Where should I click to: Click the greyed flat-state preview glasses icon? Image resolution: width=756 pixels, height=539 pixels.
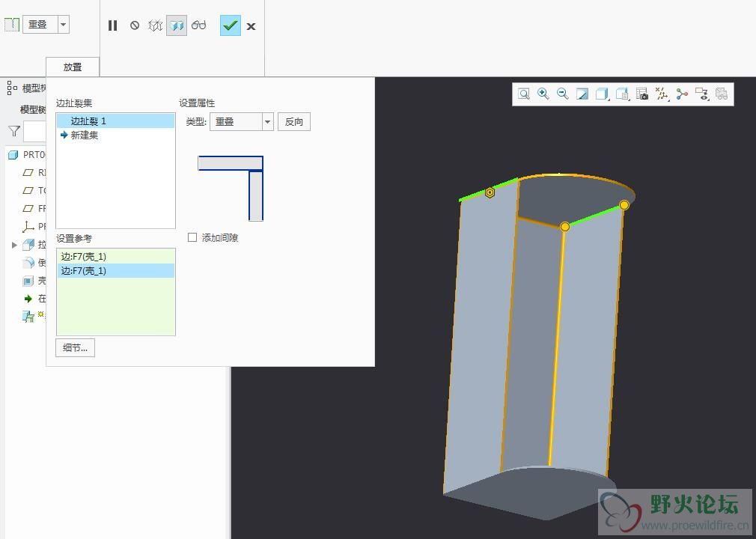click(722, 94)
